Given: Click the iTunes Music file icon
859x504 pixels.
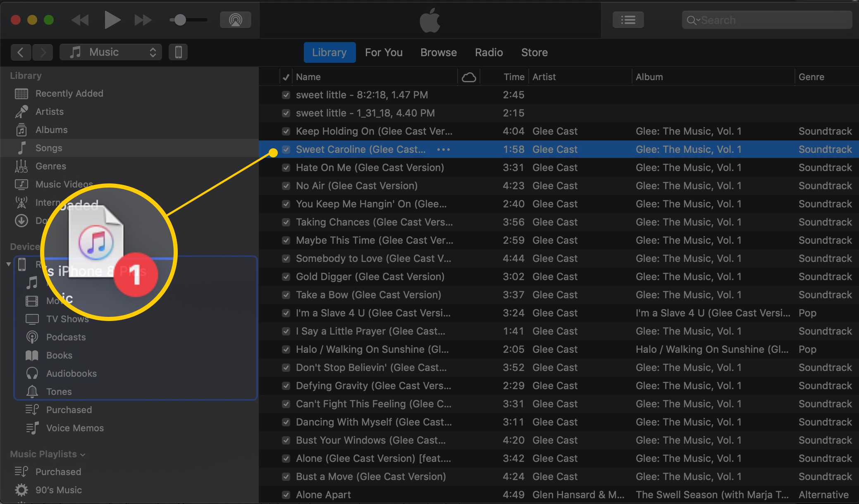Looking at the screenshot, I should pos(96,245).
